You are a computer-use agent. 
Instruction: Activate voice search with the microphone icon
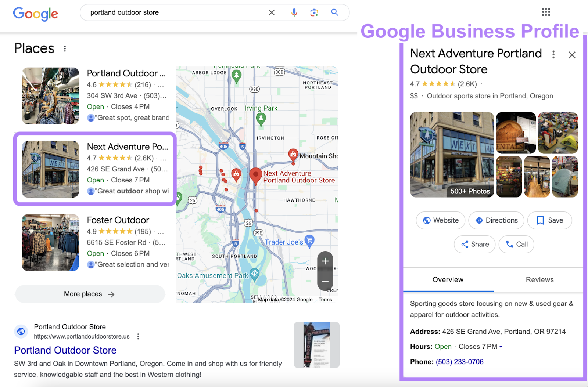294,12
